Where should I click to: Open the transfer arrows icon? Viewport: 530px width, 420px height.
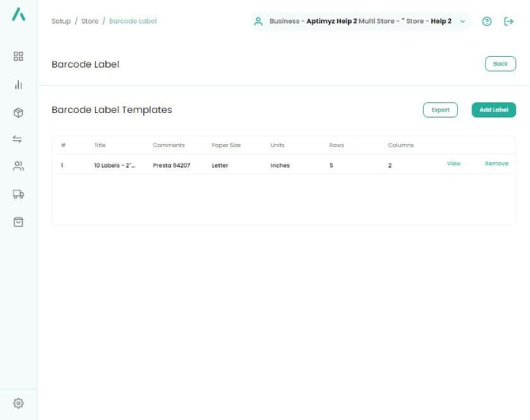18,139
